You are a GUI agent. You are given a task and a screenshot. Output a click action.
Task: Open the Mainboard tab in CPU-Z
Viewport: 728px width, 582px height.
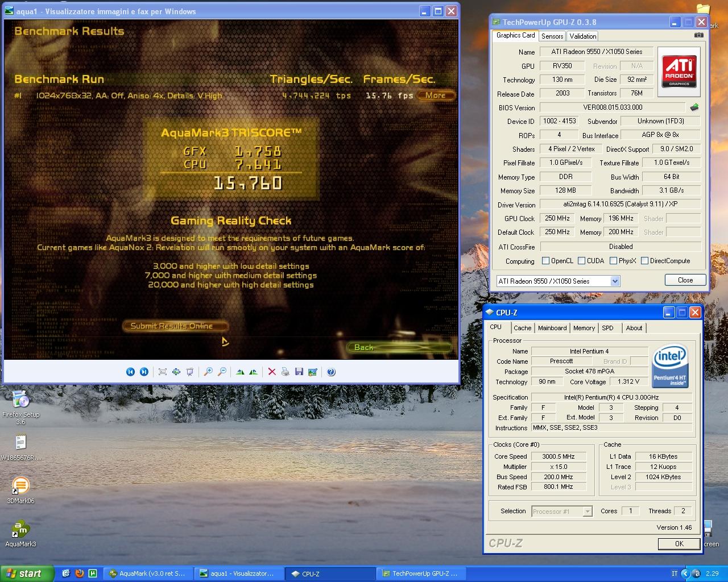click(552, 328)
